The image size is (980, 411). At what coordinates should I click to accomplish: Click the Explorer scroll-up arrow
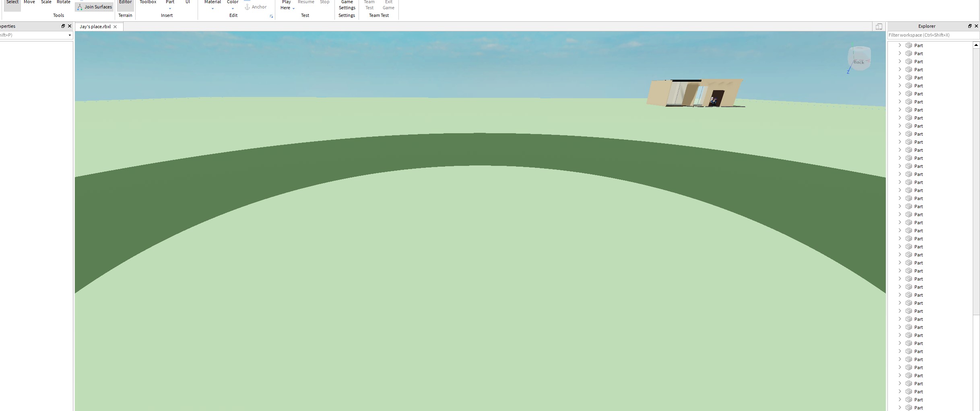pos(976,45)
